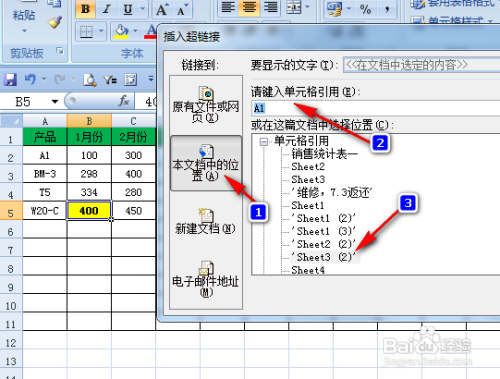Image resolution: width=500 pixels, height=379 pixels.
Task: Toggle Bold formatting in ribbon
Action: pyautogui.click(x=85, y=9)
